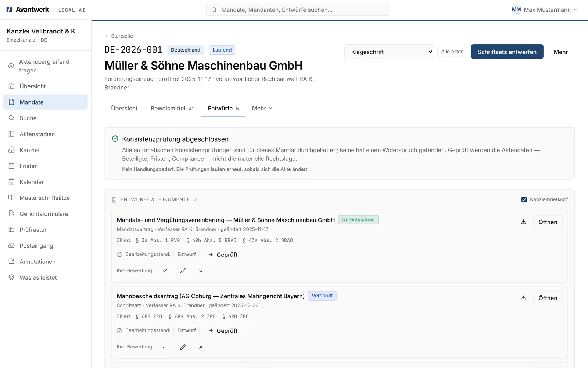Open Aktenstadien columns icon
The width and height of the screenshot is (588, 368).
click(11, 134)
